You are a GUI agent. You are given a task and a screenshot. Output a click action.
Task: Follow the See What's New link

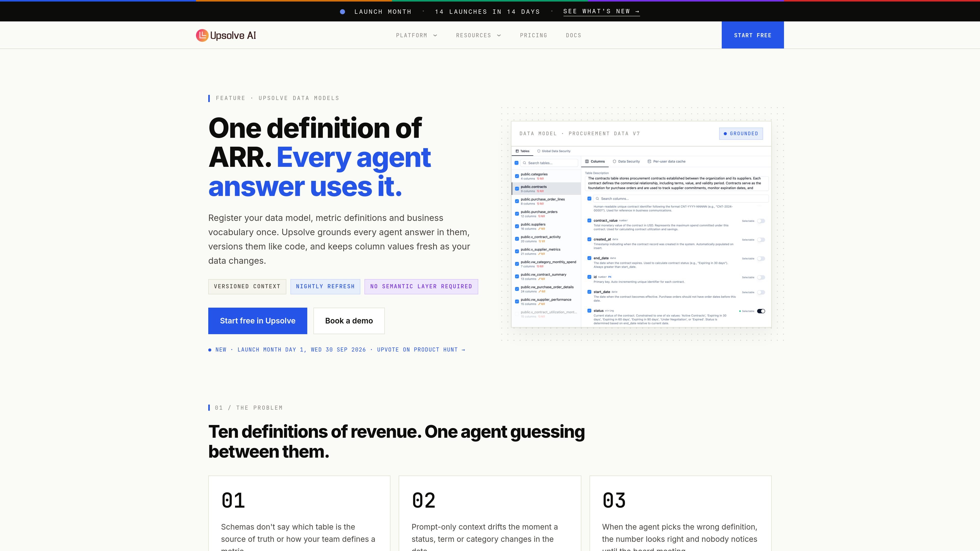click(x=602, y=11)
